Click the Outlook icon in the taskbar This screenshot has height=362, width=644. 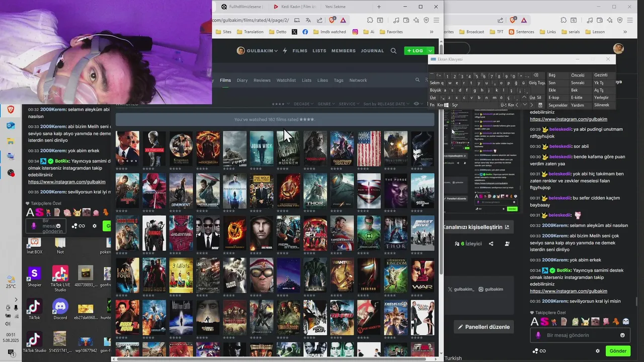tap(11, 125)
